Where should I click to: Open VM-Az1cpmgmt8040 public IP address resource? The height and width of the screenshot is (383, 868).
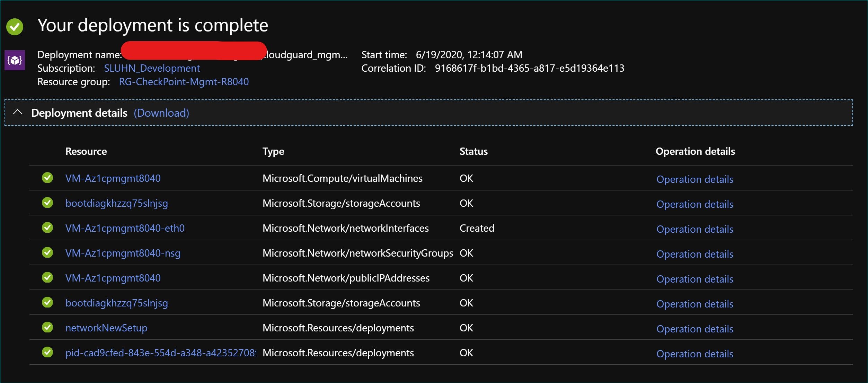coord(113,278)
